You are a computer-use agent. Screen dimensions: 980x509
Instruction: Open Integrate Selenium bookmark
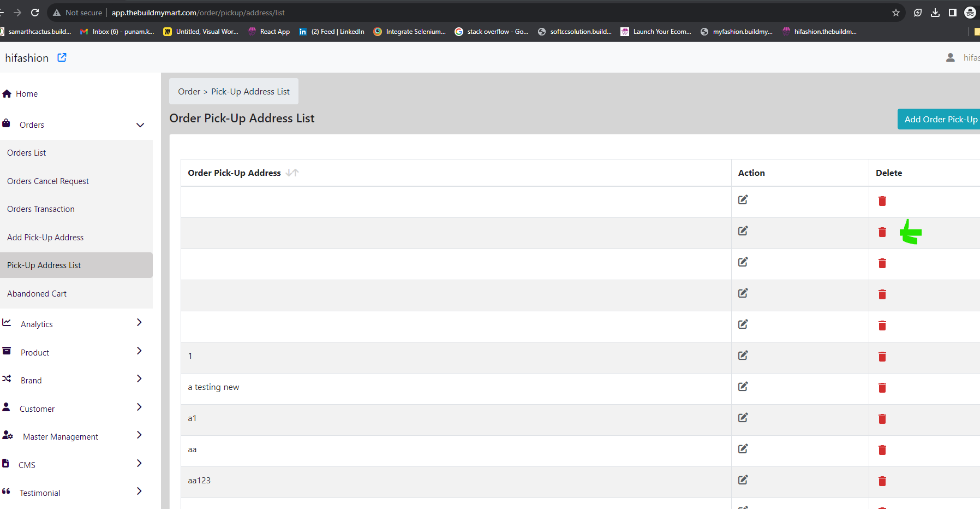pos(410,32)
